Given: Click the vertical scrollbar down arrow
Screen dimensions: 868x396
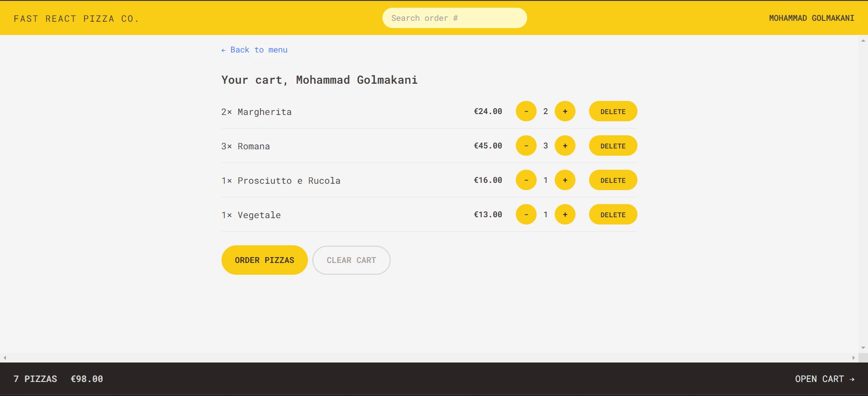Looking at the screenshot, I should [863, 348].
